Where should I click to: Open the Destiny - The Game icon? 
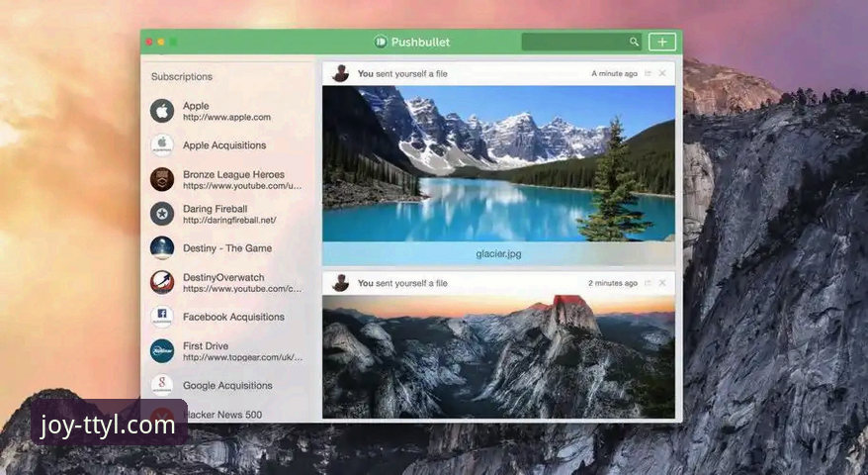162,247
